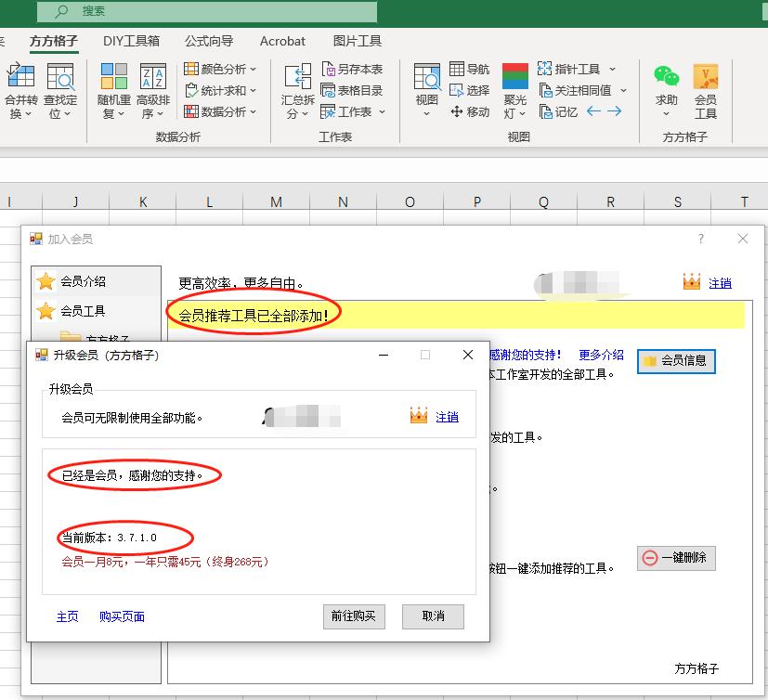Viewport: 768px width, 700px height.
Task: Click the 当前版本: 3.7.1.0 text
Action: (110, 538)
